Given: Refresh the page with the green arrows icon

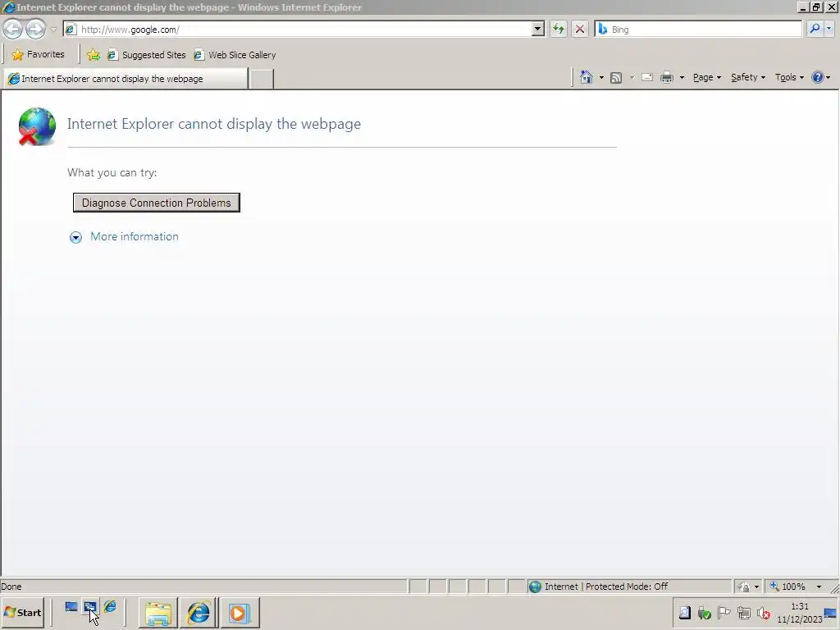Looking at the screenshot, I should (558, 30).
